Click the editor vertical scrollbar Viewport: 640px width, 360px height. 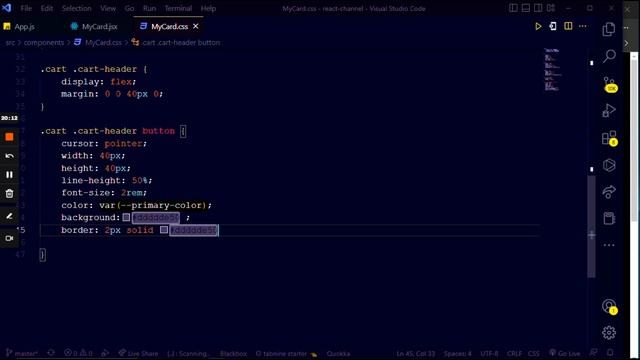point(591,227)
